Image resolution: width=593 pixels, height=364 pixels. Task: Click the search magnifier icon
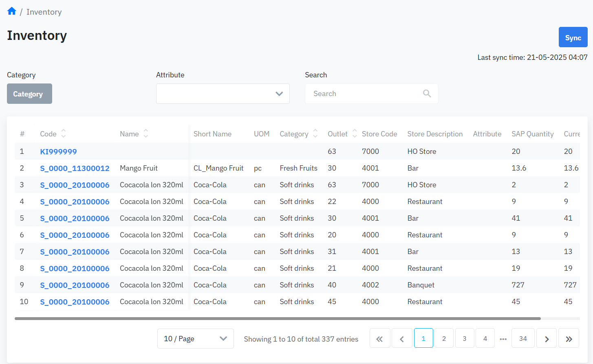click(x=427, y=94)
